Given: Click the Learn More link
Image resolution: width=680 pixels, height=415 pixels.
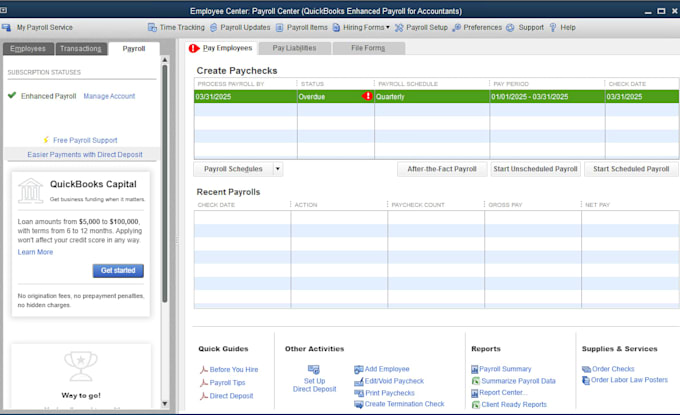Looking at the screenshot, I should [35, 252].
